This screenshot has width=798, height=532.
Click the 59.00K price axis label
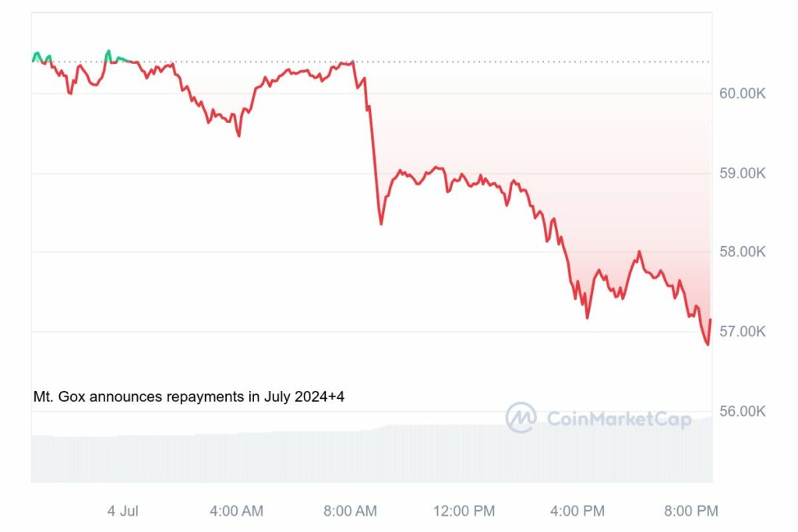742,173
